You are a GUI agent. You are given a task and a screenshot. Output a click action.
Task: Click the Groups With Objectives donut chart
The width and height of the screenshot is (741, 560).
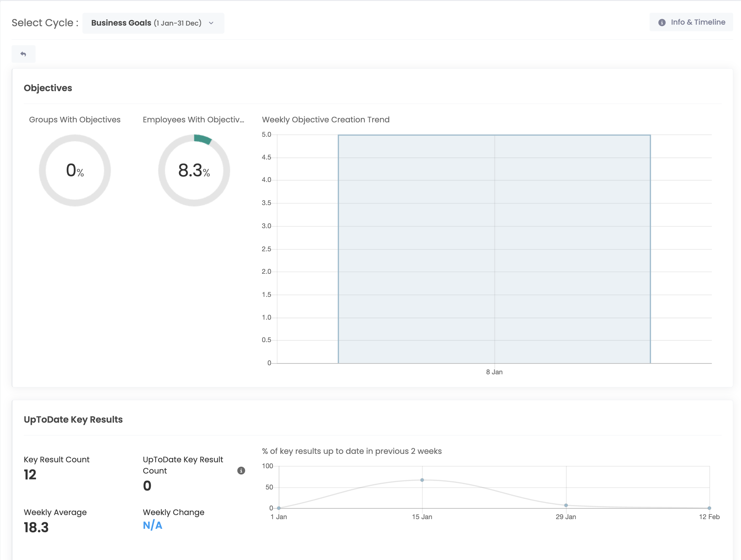75,170
